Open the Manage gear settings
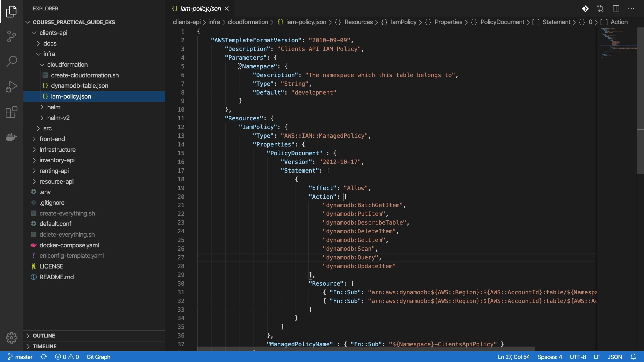This screenshot has height=362, width=644. click(11, 338)
